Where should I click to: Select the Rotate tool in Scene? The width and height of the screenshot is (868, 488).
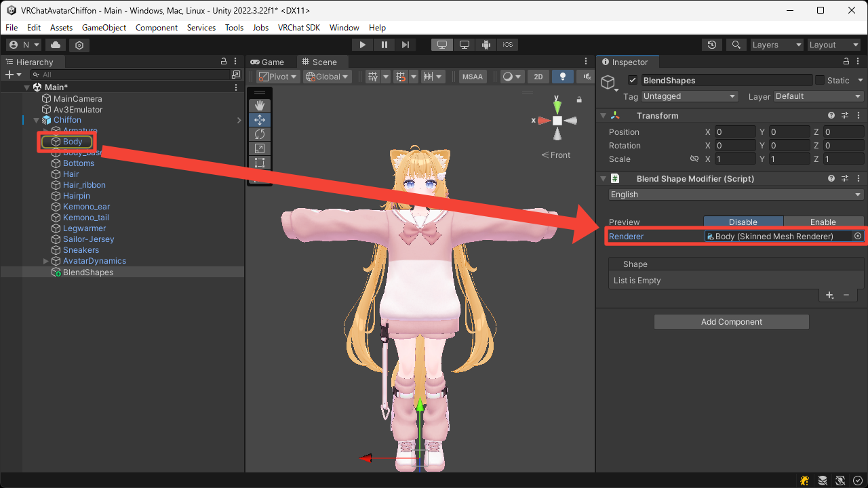click(259, 134)
